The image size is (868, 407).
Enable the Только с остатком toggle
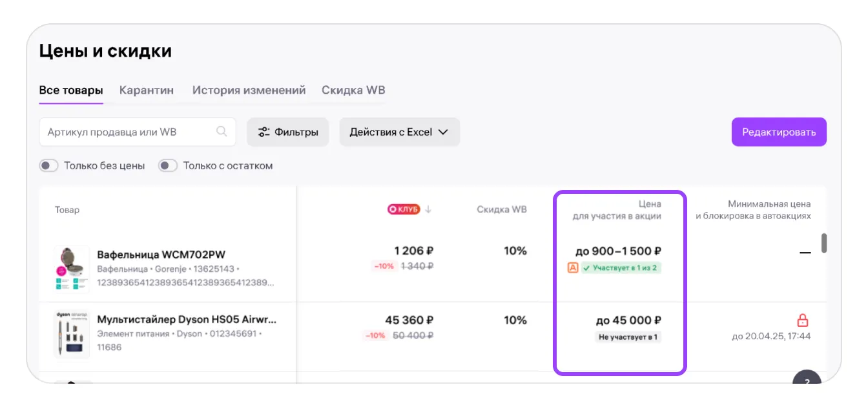tap(169, 166)
